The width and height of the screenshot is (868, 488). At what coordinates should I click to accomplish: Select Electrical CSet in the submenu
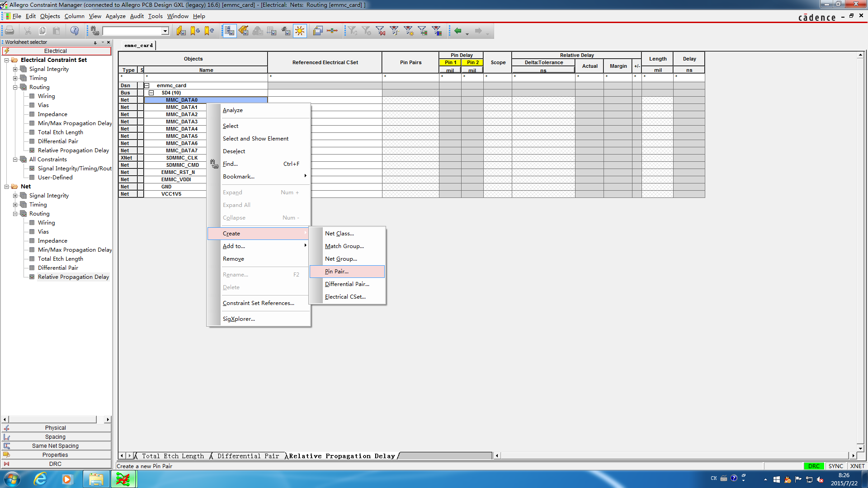click(347, 296)
